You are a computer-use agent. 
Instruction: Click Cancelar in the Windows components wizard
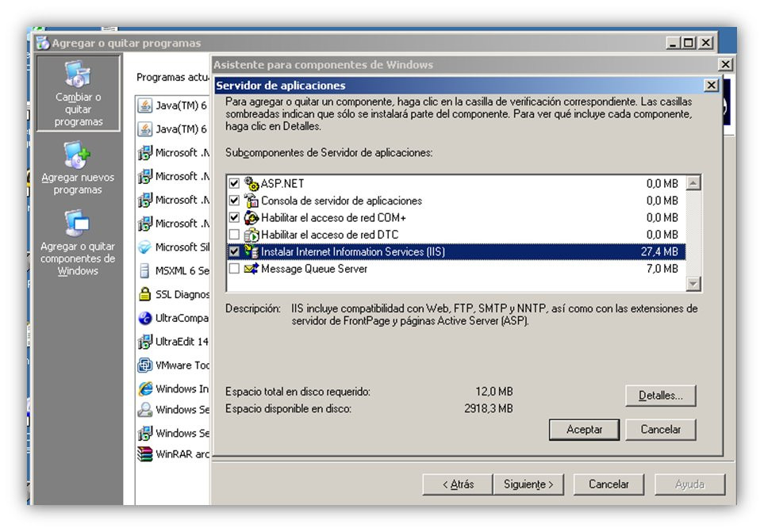[x=609, y=484]
